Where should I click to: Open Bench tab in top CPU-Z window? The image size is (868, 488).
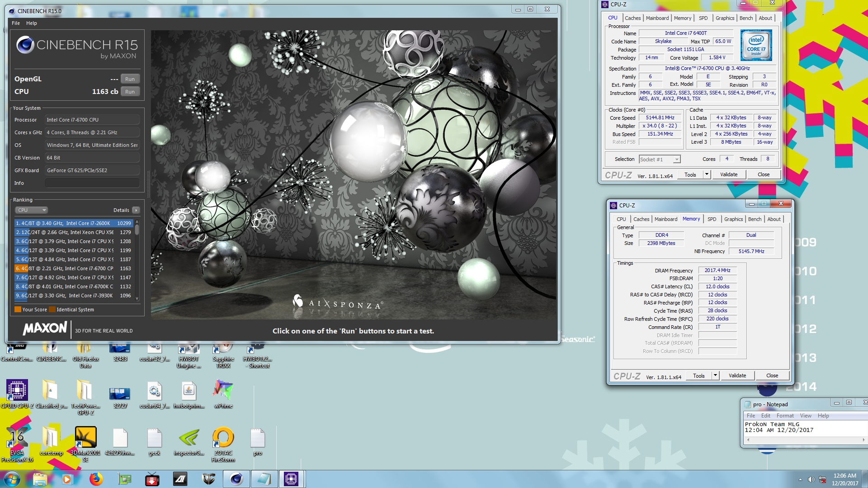[x=746, y=18]
